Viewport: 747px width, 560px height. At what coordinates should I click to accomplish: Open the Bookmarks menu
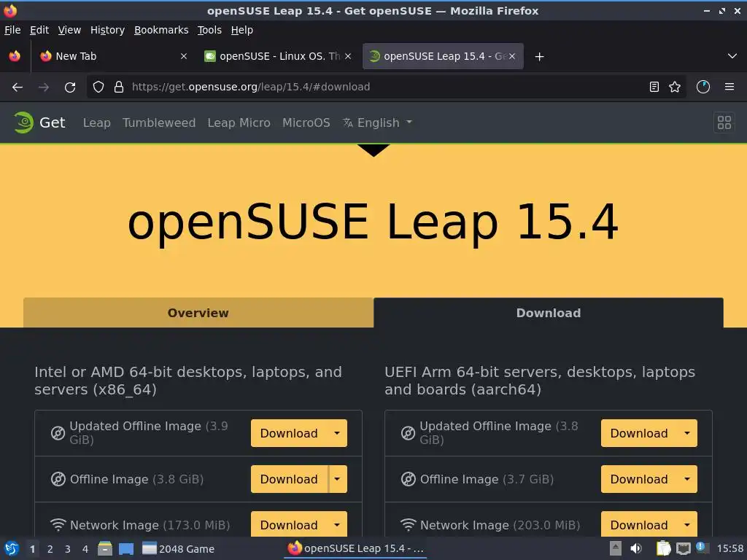161,30
